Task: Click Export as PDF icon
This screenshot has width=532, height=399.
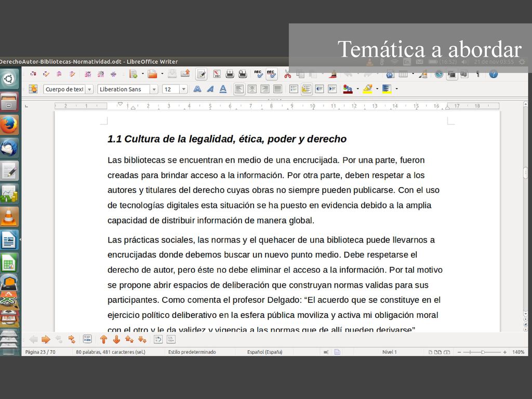Action: pos(217,74)
